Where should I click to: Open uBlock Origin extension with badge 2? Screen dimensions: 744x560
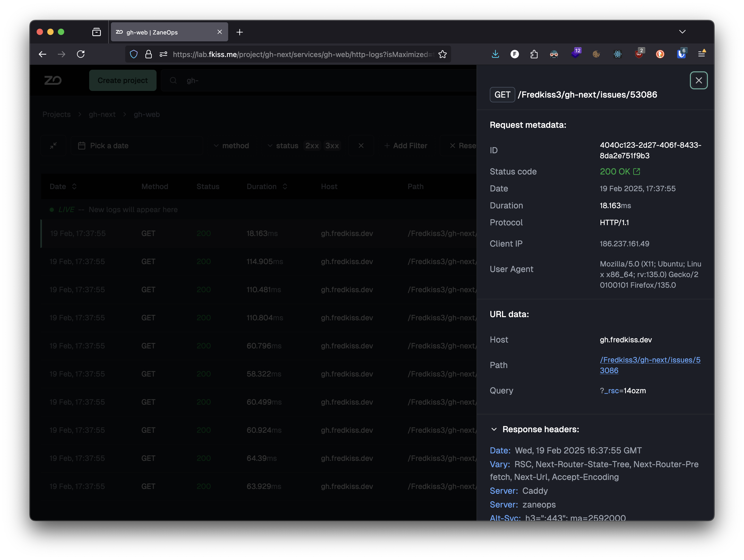click(639, 54)
